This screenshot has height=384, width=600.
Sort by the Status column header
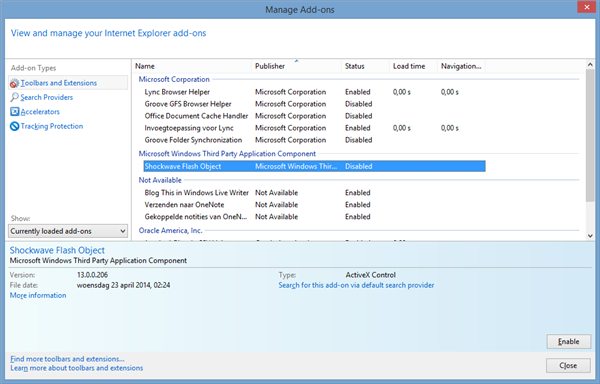[365, 66]
